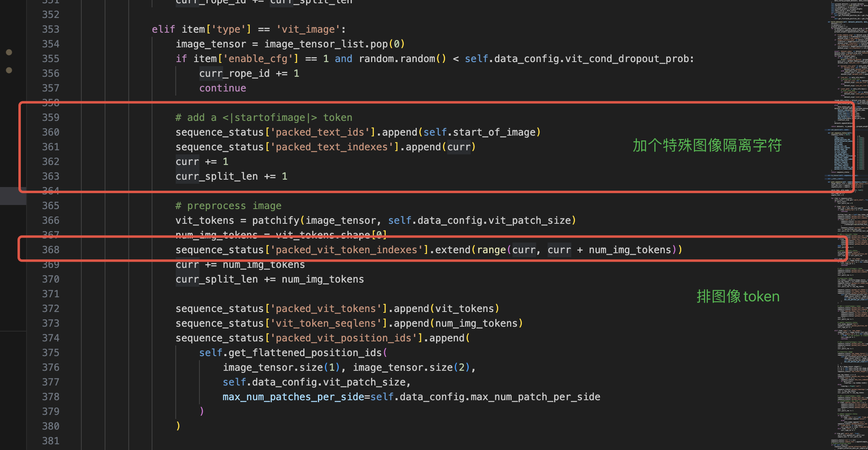Click the '# preprocess image' comment
Image resolution: width=868 pixels, height=450 pixels.
(228, 206)
